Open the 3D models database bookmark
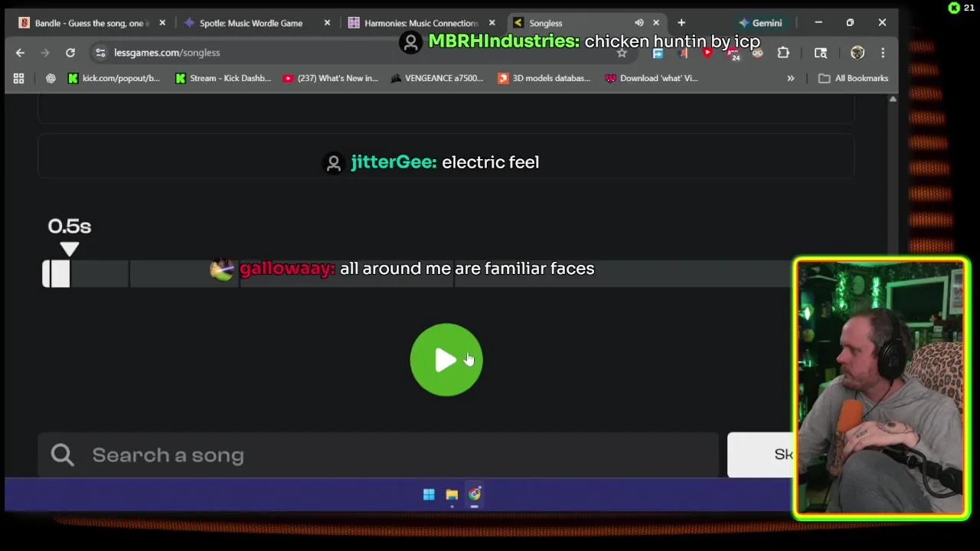 pyautogui.click(x=544, y=78)
